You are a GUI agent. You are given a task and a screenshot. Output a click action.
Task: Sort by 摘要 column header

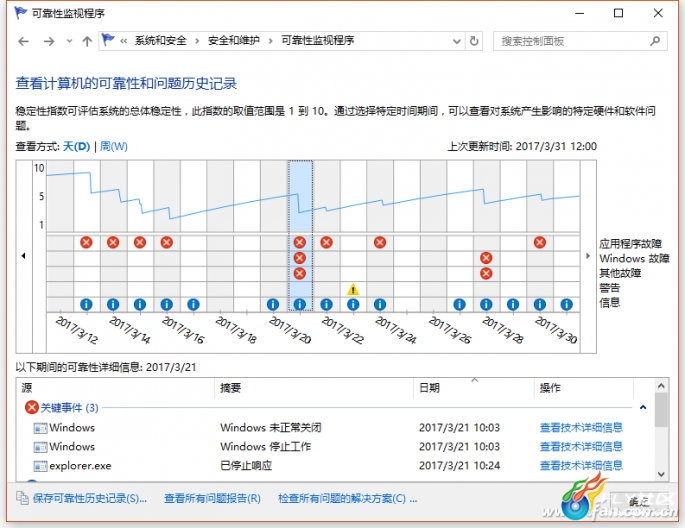click(314, 388)
